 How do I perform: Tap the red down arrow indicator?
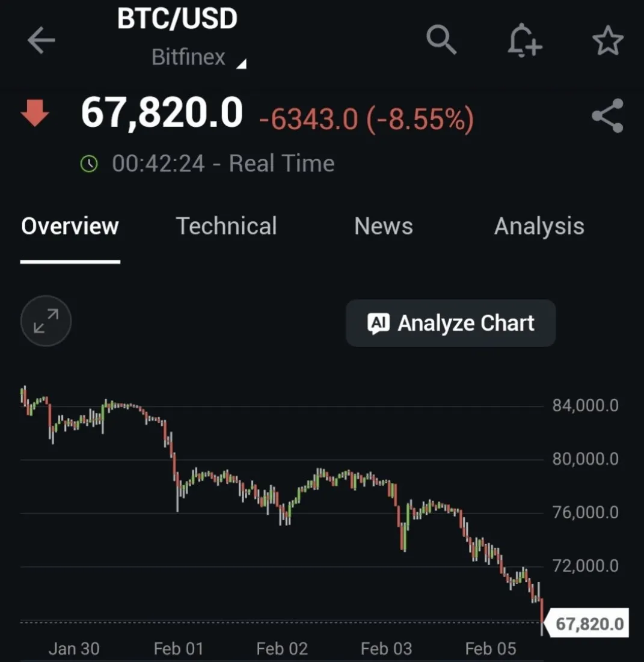click(x=35, y=113)
